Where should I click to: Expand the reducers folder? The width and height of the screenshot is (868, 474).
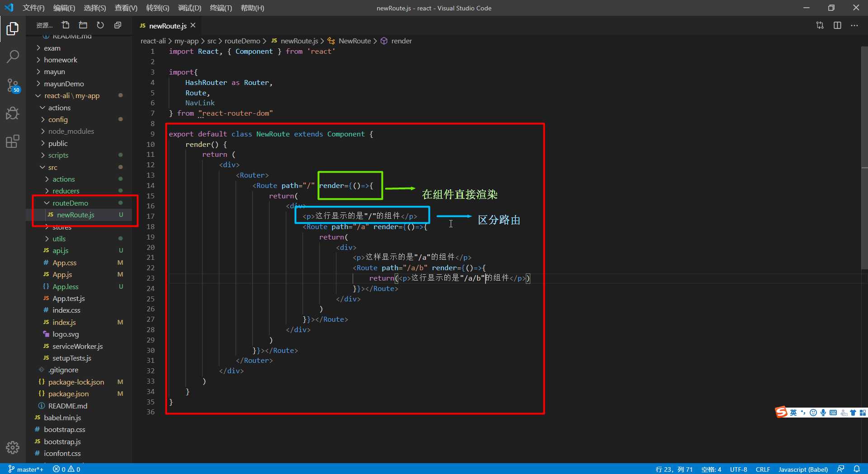pos(79,191)
